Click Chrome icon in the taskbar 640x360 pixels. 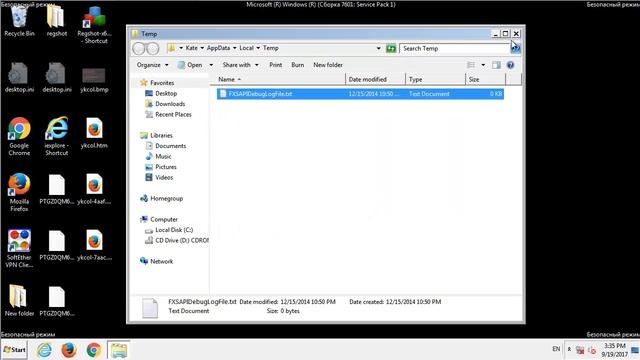(x=93, y=350)
